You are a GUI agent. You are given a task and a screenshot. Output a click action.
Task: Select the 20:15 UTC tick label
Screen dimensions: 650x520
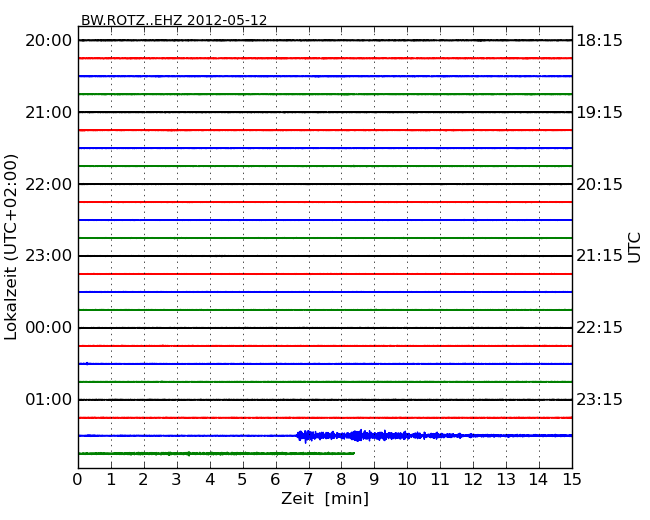(x=599, y=184)
